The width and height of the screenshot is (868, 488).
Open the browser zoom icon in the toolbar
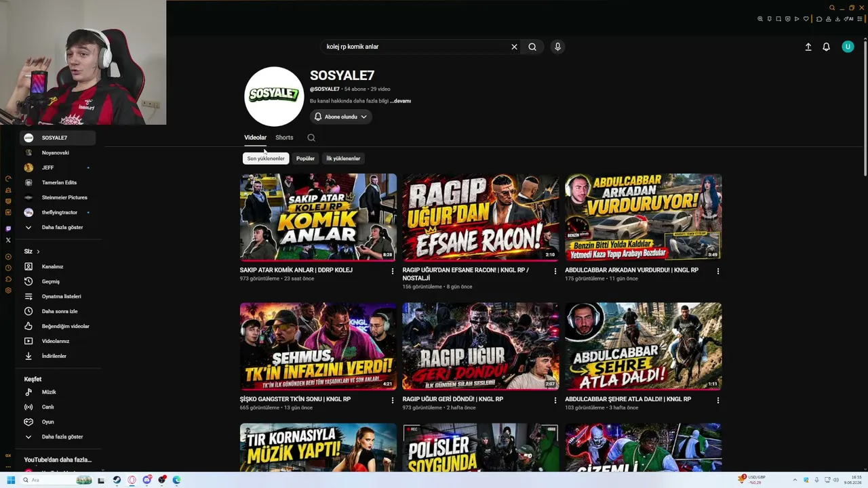[760, 19]
